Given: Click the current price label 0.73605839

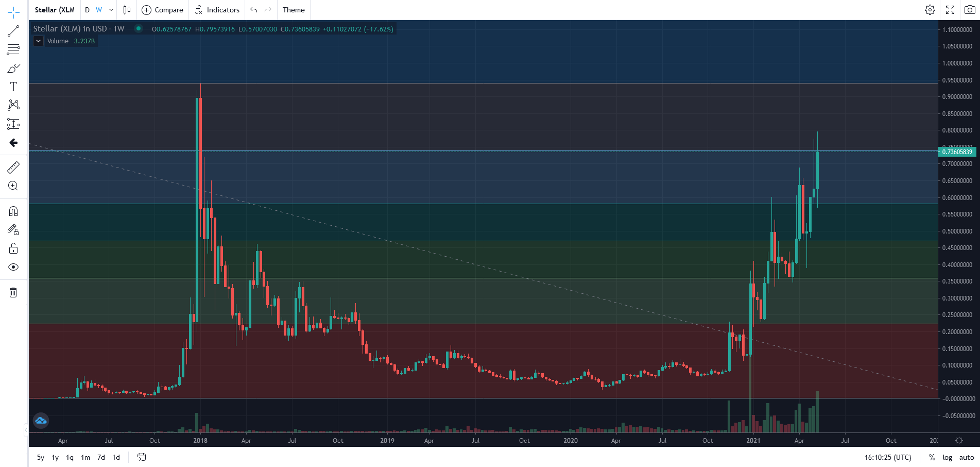Looking at the screenshot, I should (x=957, y=152).
